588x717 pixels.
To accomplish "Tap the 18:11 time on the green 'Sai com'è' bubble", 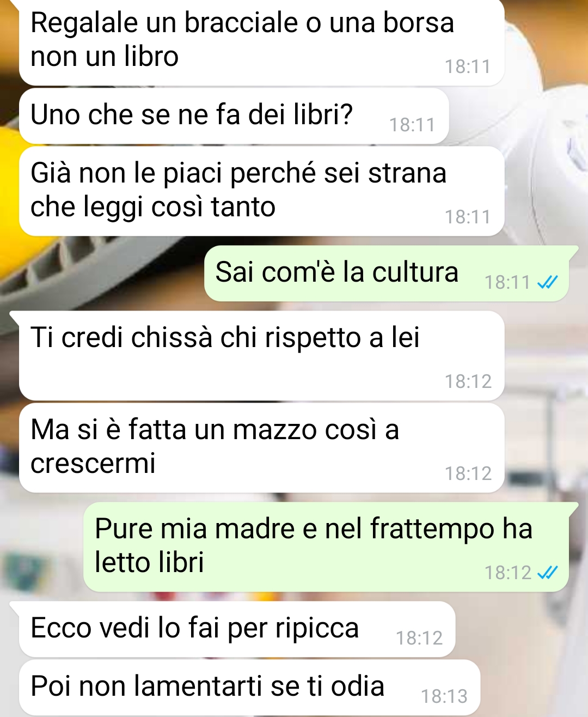I will [507, 282].
